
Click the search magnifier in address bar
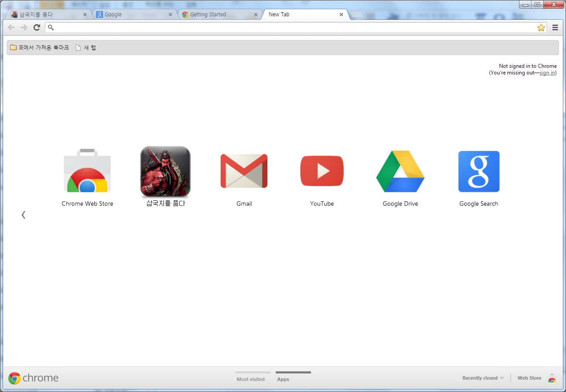coord(51,28)
